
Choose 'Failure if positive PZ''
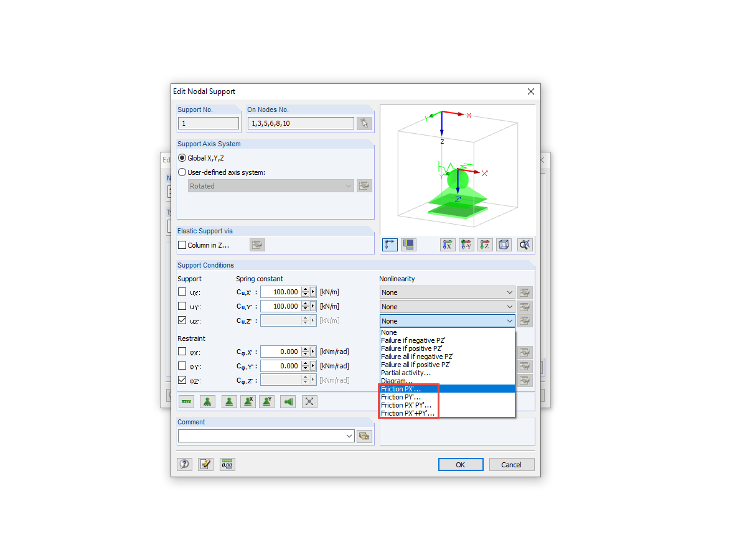tap(448, 348)
